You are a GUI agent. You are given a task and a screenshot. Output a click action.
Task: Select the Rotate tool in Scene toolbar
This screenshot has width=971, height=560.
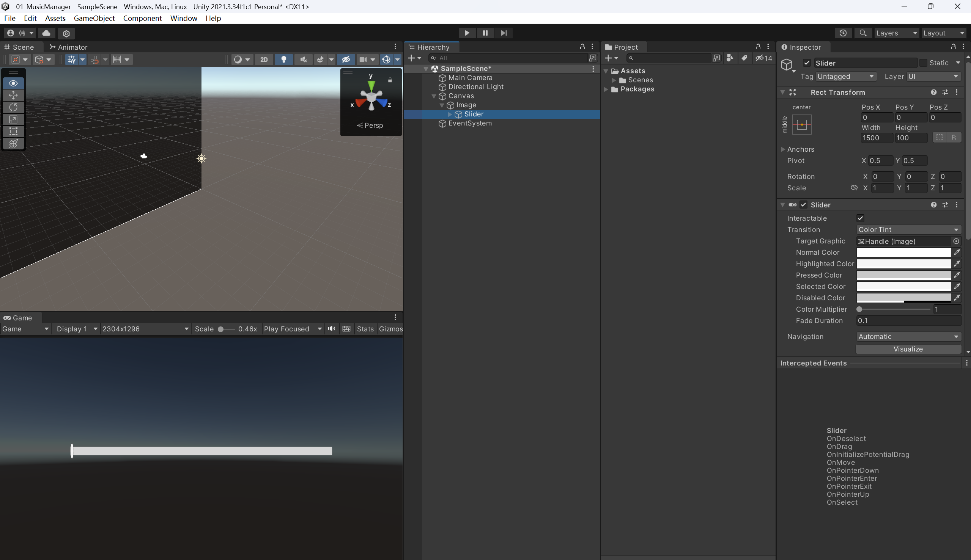[x=13, y=107]
